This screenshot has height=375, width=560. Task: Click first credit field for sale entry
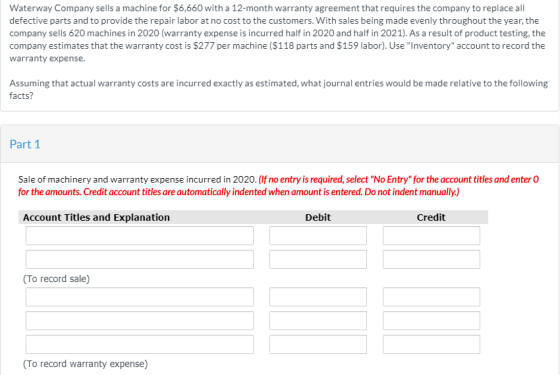tap(431, 235)
